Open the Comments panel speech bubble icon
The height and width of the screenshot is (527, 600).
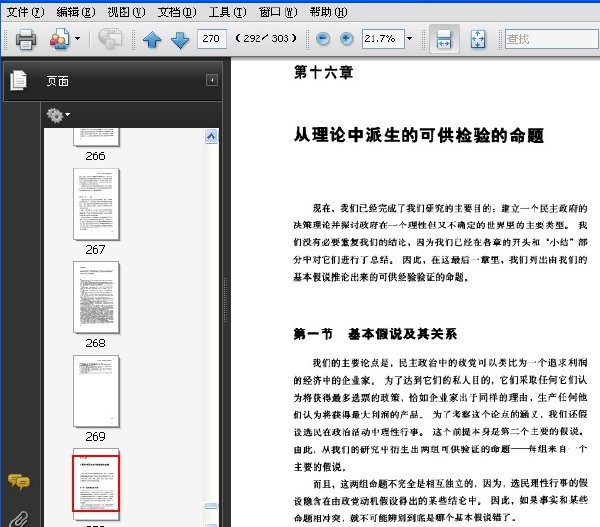[18, 481]
